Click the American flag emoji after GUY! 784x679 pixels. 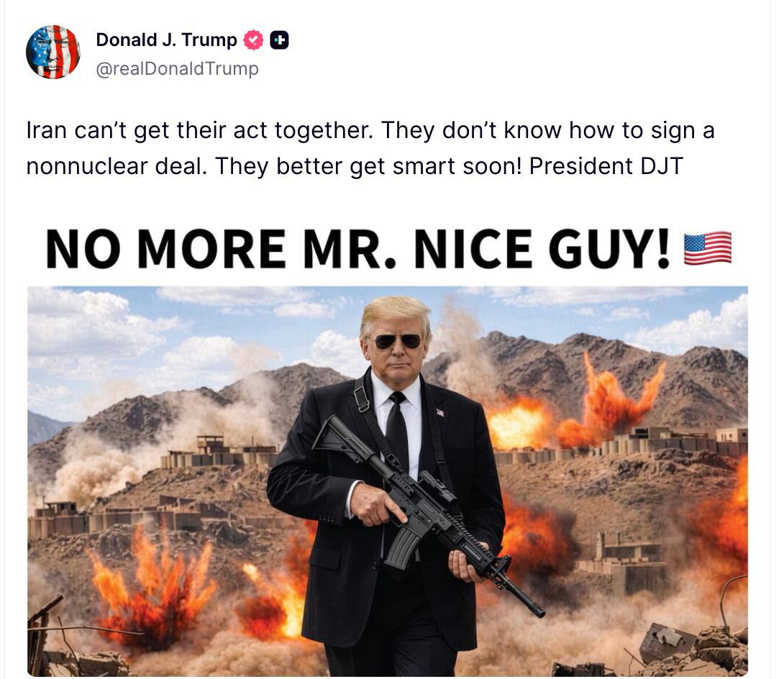click(x=708, y=248)
